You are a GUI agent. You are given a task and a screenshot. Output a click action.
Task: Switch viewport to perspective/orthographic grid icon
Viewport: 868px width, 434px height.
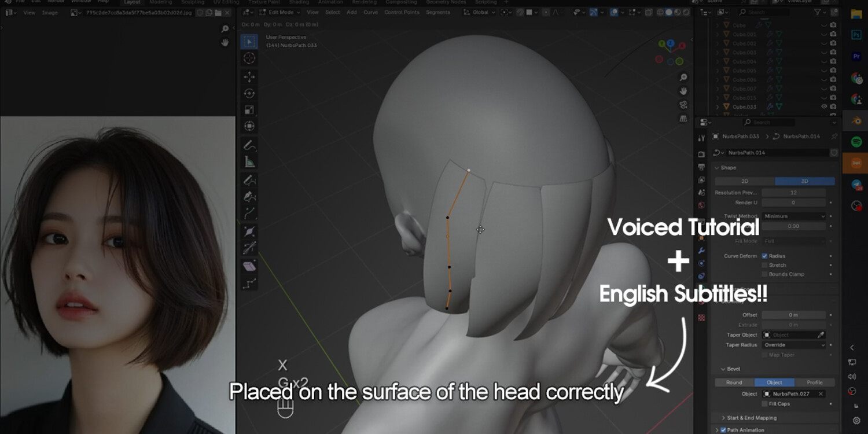pos(683,118)
